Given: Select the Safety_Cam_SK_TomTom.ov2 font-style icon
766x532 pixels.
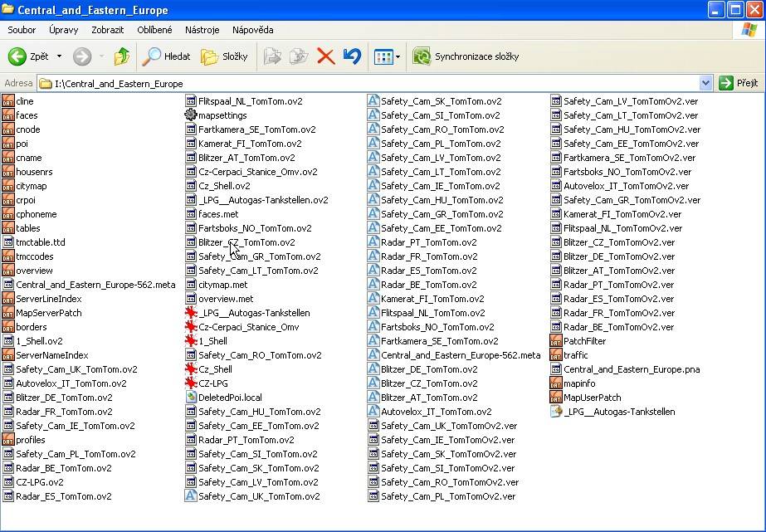Looking at the screenshot, I should pyautogui.click(x=373, y=101).
